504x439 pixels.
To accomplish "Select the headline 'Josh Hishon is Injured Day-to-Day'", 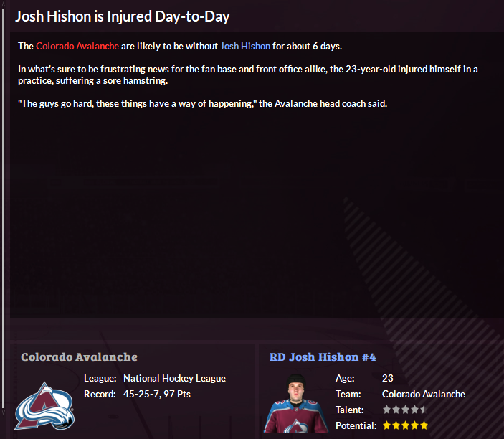I will (123, 16).
